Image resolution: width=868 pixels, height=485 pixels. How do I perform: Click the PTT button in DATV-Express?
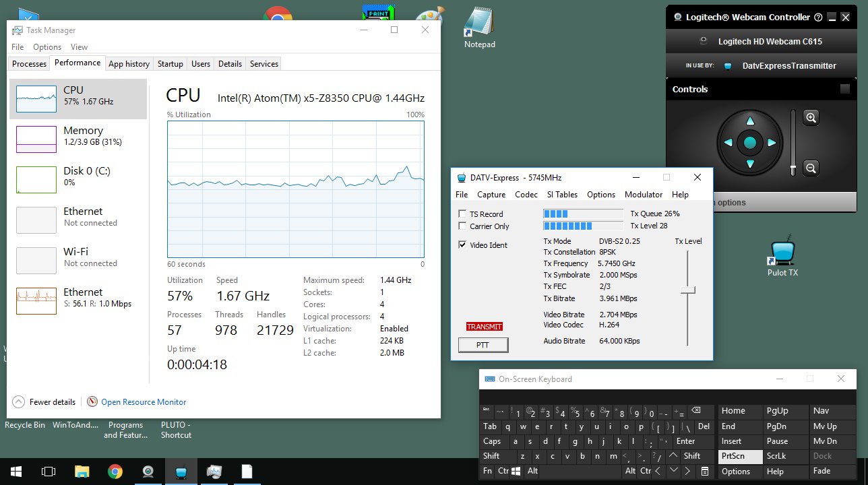click(483, 345)
